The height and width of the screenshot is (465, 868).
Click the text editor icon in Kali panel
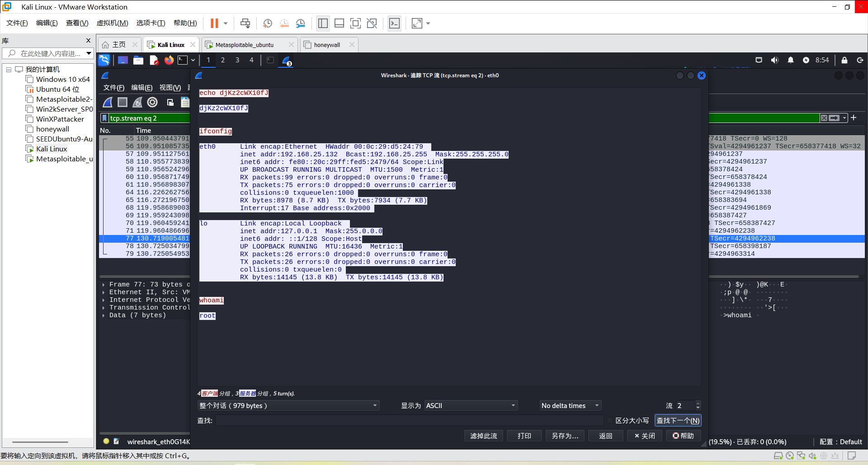(154, 60)
